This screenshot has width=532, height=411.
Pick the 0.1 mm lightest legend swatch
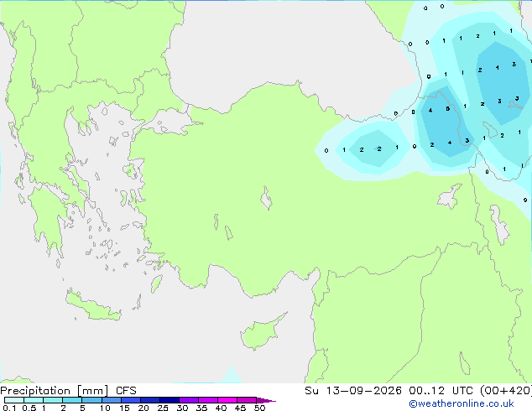14,400
